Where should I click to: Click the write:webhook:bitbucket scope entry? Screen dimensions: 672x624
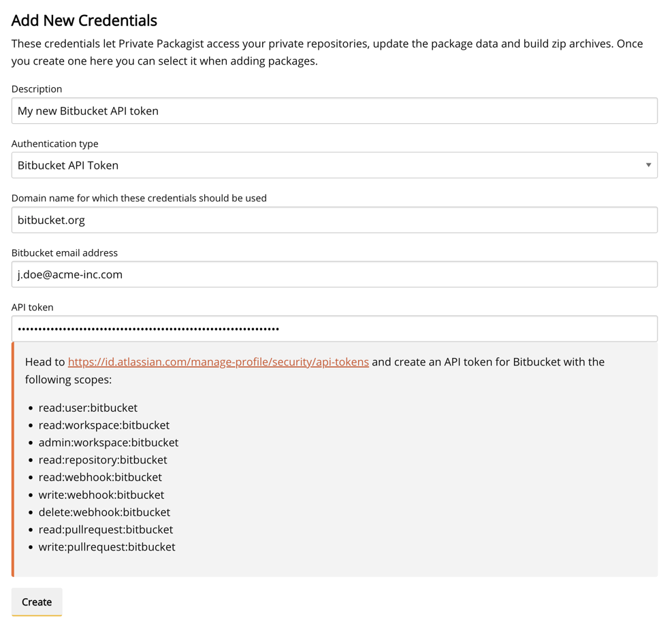[101, 495]
